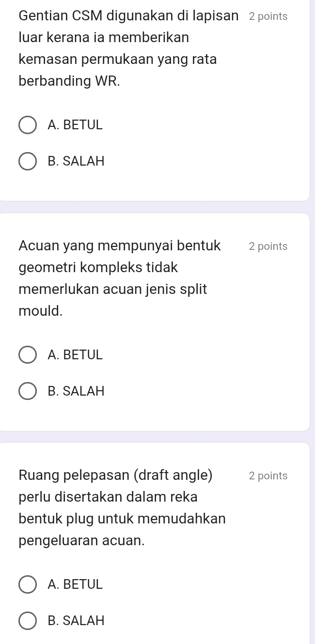The height and width of the screenshot is (644, 315).
Task: Click 'A. BETUL' text under Ruang pelepasan question
Action: coord(76,584)
